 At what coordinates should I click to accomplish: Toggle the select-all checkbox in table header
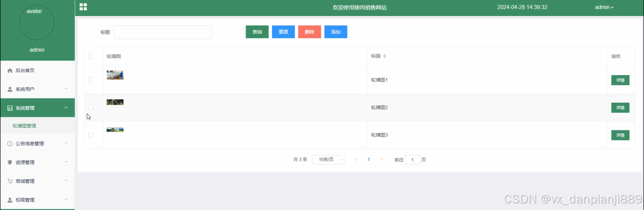[x=91, y=57]
